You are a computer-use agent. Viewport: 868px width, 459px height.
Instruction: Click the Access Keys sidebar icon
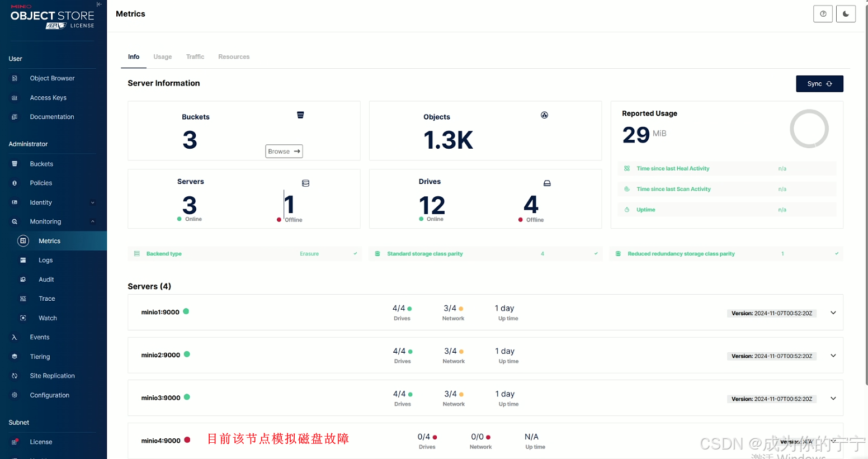[x=15, y=98]
